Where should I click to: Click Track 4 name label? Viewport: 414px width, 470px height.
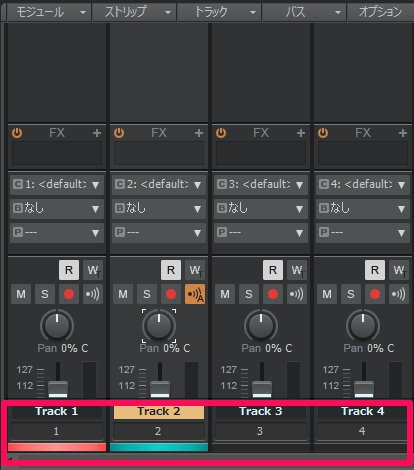(363, 412)
